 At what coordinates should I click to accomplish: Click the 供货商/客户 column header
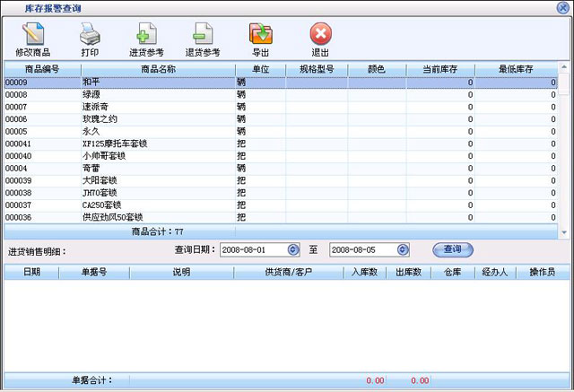click(288, 272)
